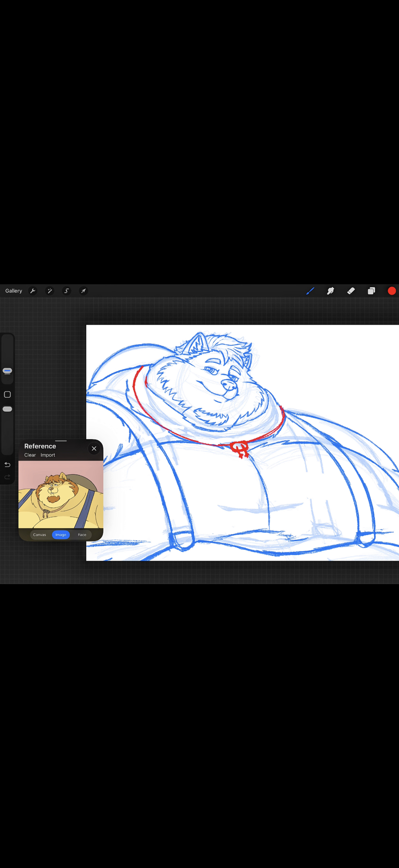The height and width of the screenshot is (868, 399).
Task: Open the Adjustments magic wand menu
Action: point(50,291)
